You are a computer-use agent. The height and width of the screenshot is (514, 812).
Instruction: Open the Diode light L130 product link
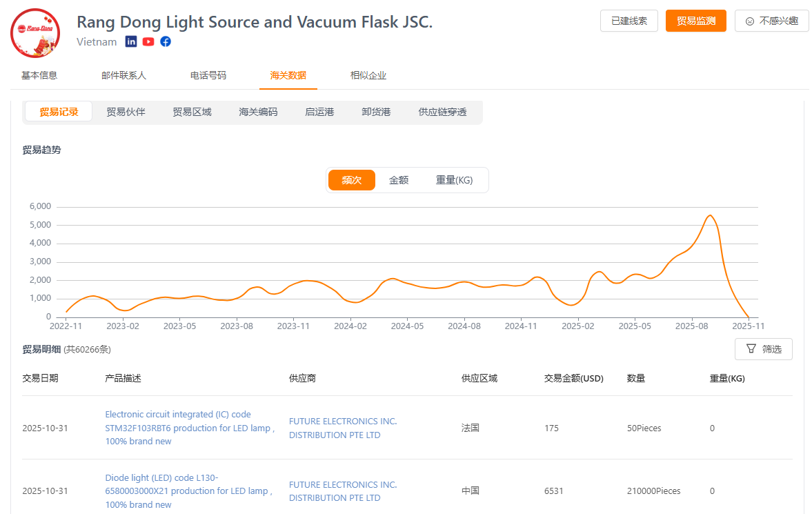(189, 491)
